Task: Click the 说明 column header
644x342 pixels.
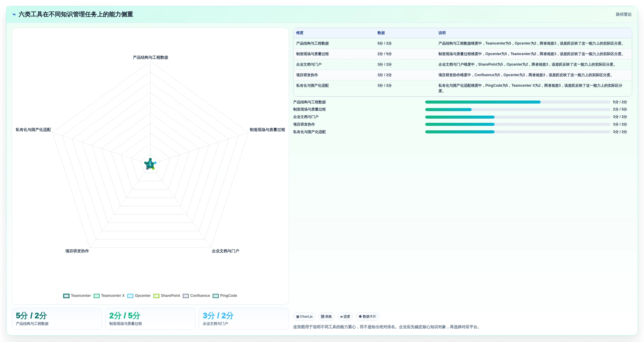Action: [442, 33]
